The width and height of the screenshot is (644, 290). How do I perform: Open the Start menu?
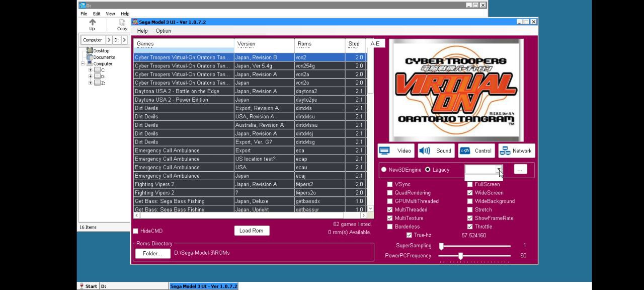88,286
